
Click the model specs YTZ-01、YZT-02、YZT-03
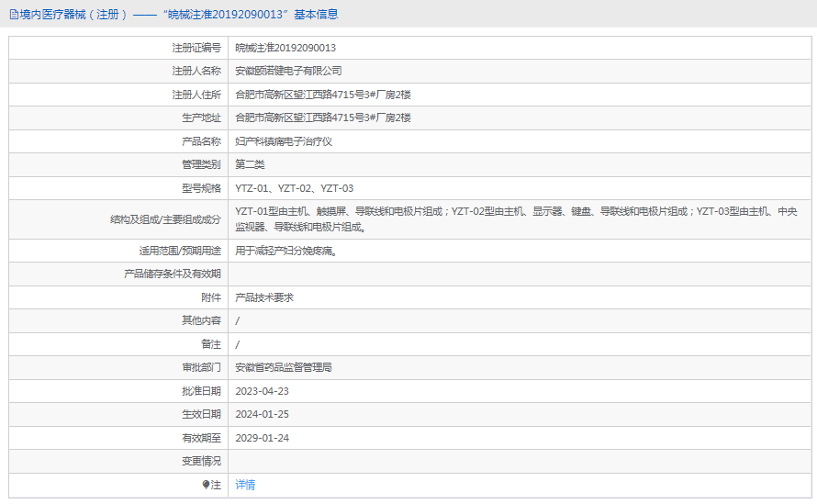click(x=294, y=188)
